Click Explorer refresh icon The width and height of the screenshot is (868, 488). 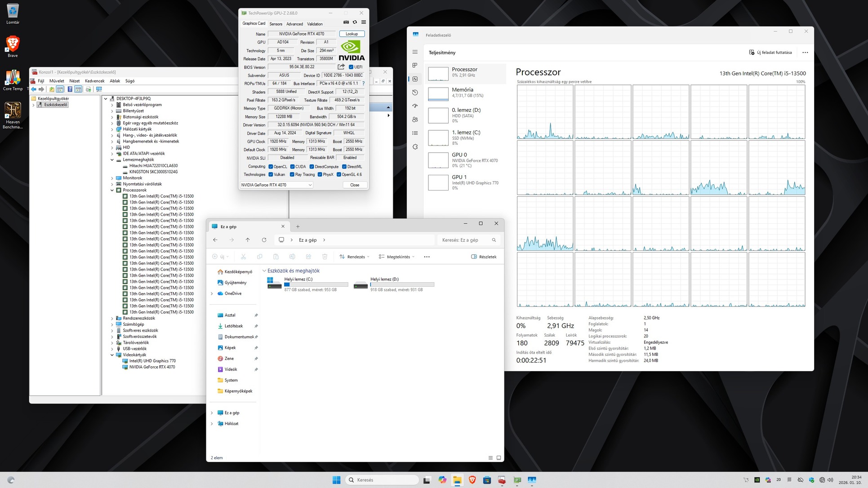(x=264, y=240)
